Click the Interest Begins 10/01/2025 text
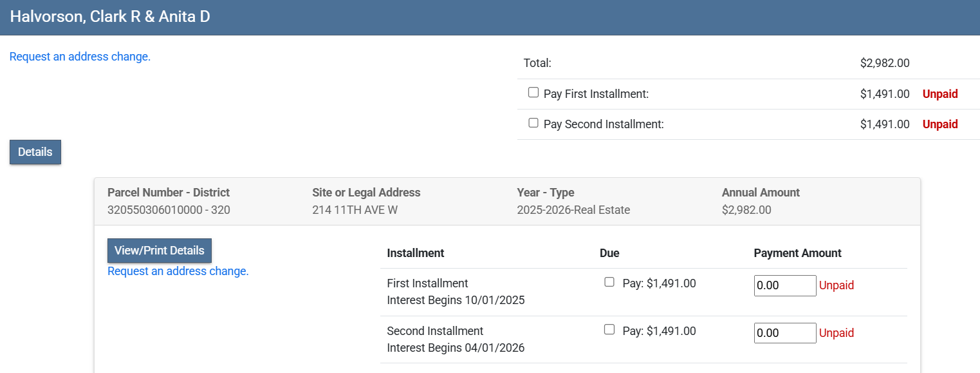 456,300
